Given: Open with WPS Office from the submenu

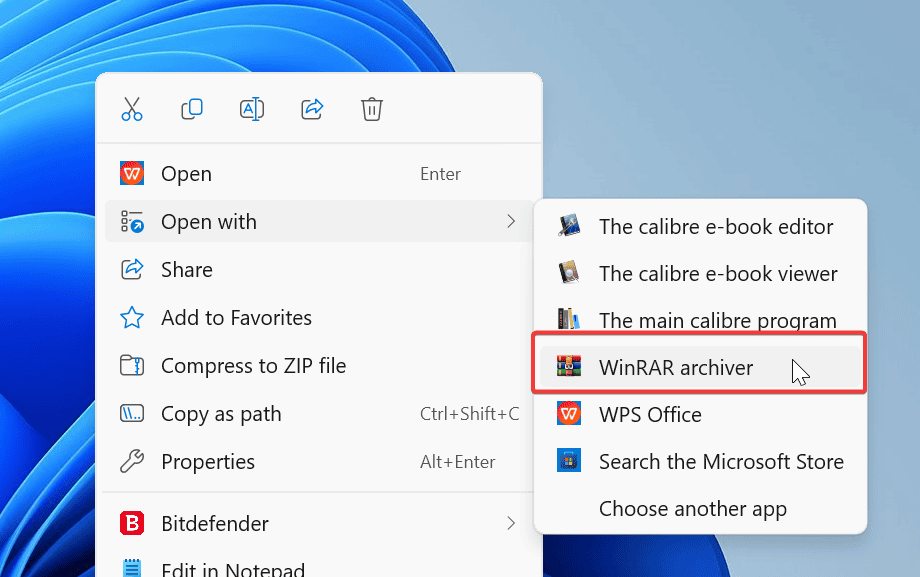Looking at the screenshot, I should pyautogui.click(x=700, y=414).
